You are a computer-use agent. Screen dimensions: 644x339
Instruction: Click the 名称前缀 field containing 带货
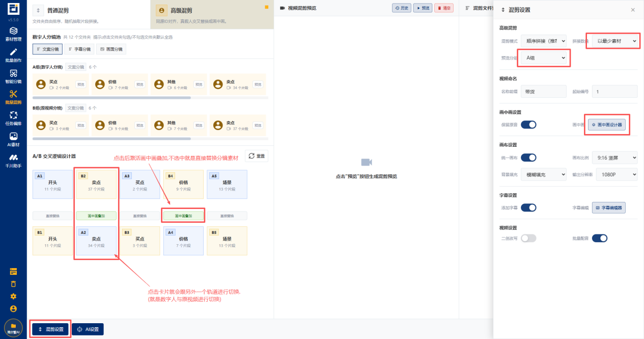coord(544,91)
